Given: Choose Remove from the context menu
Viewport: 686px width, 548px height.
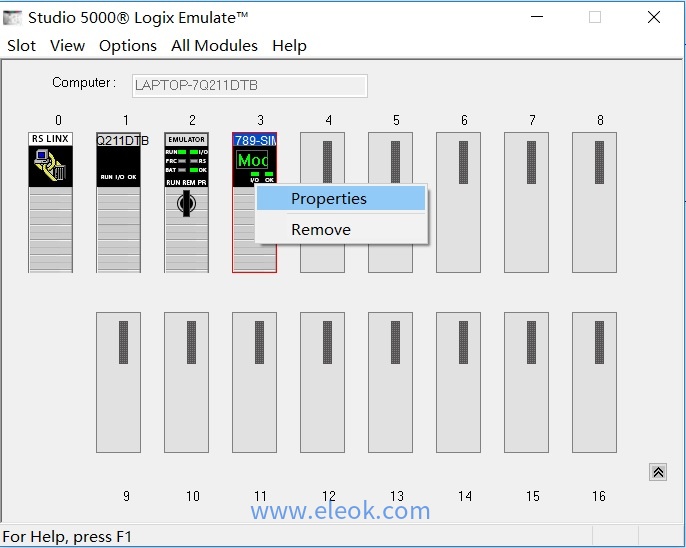Looking at the screenshot, I should pos(321,230).
